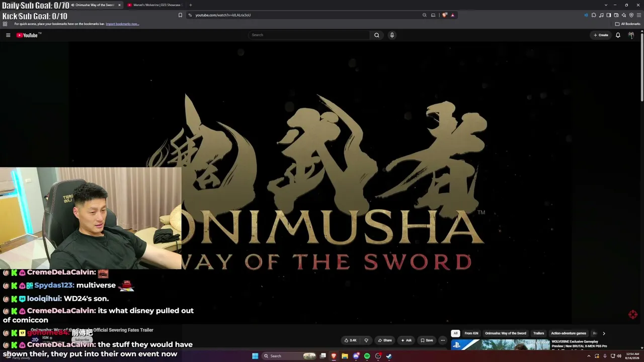This screenshot has height=362, width=644.
Task: Open the taskbar clock showing 12:54 AM
Action: (632, 356)
